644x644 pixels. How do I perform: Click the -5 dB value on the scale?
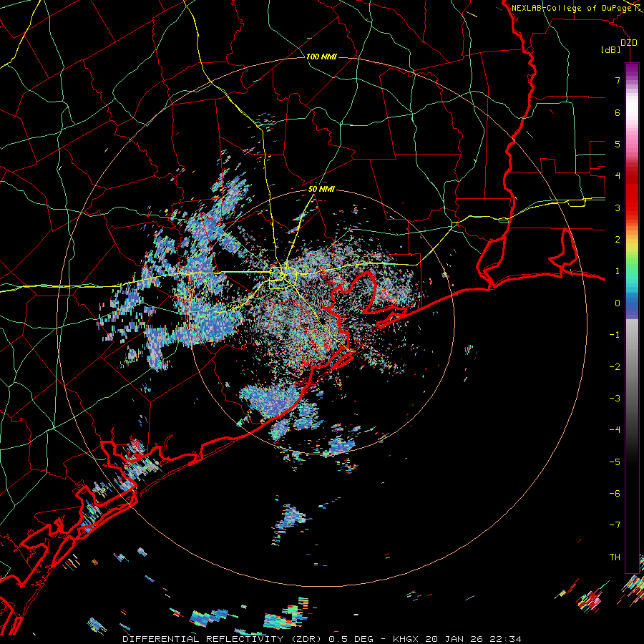tap(615, 462)
